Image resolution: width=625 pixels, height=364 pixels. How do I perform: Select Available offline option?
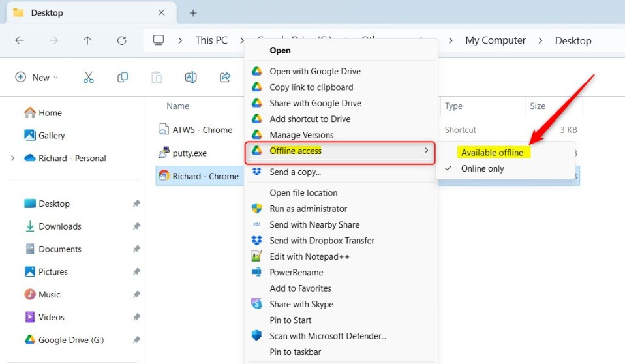[x=506, y=153]
